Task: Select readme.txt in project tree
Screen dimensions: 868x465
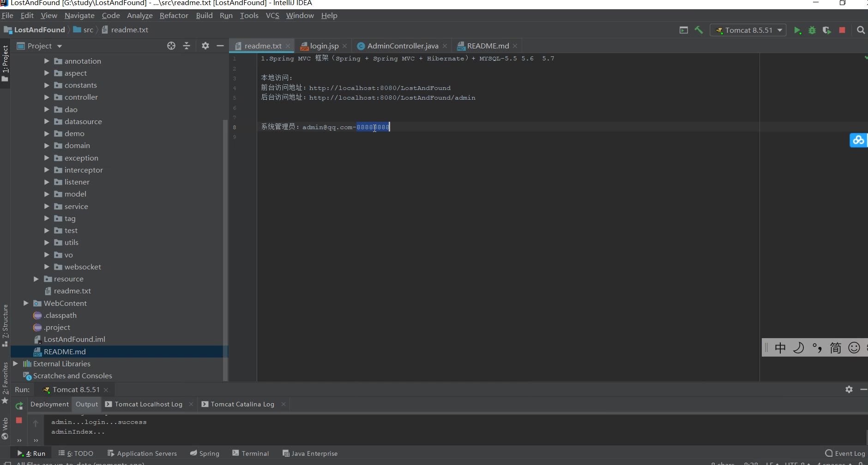Action: click(x=72, y=291)
